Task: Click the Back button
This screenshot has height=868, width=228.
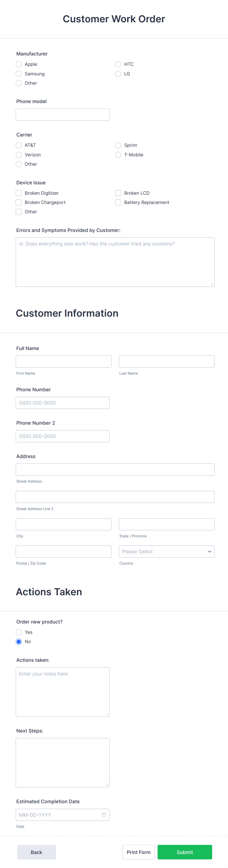Action: [36, 852]
